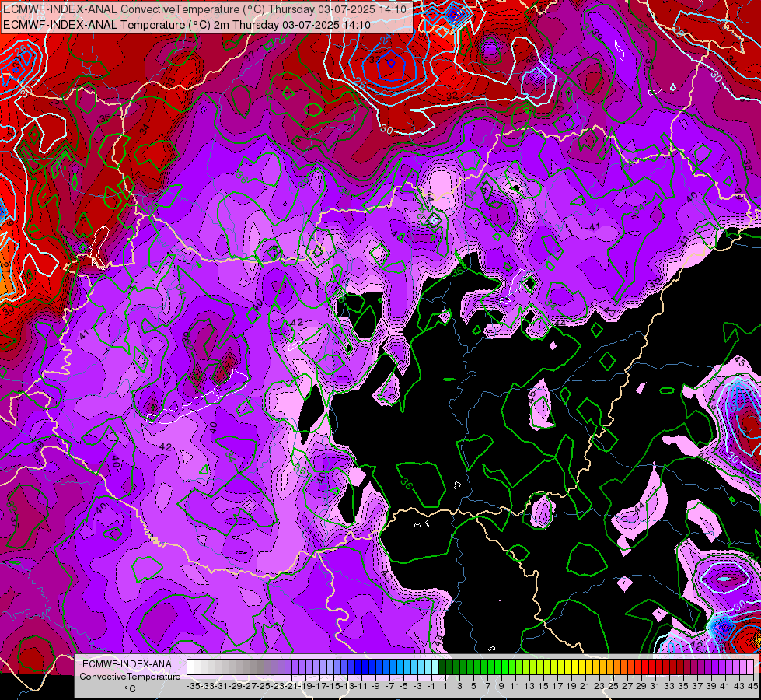Pick the yellow swatch above legend value 17

coord(554,667)
